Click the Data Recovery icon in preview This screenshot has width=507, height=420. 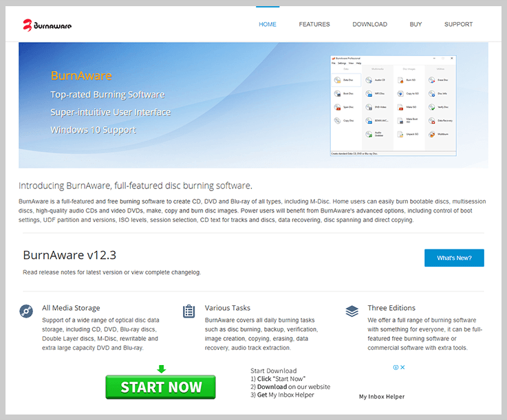(432, 120)
